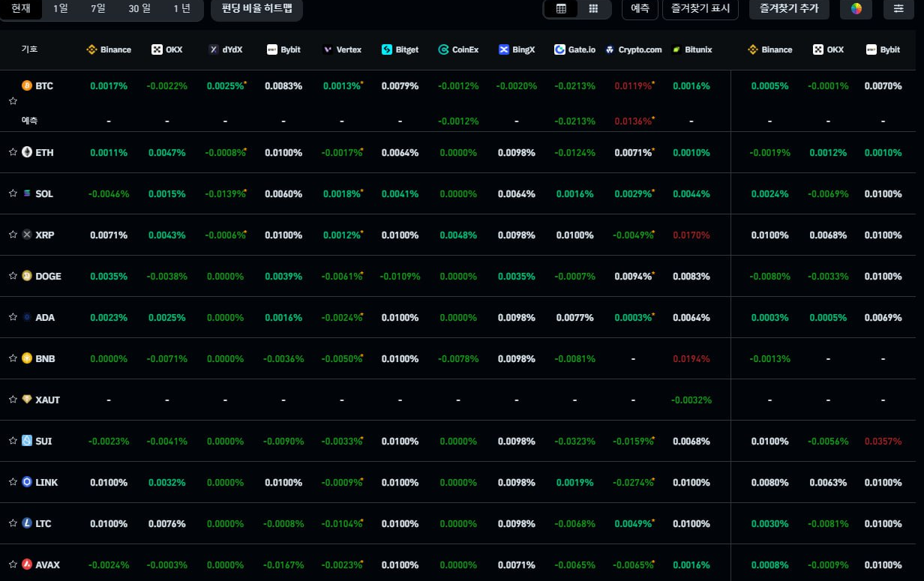The height and width of the screenshot is (581, 924).
Task: Open the color theme wheel
Action: (x=856, y=9)
